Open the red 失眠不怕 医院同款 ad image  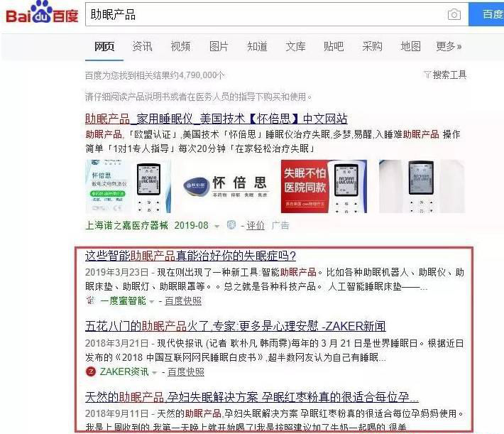(324, 186)
